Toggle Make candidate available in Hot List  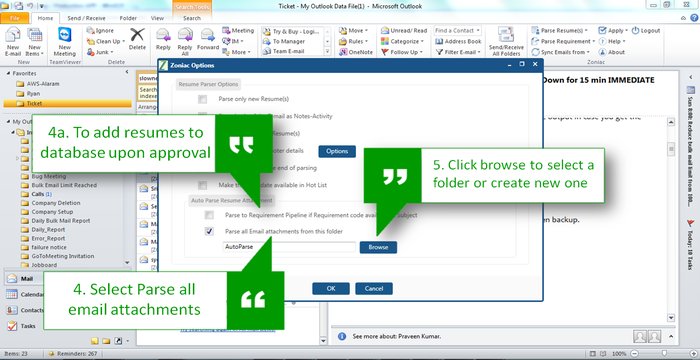[203, 185]
